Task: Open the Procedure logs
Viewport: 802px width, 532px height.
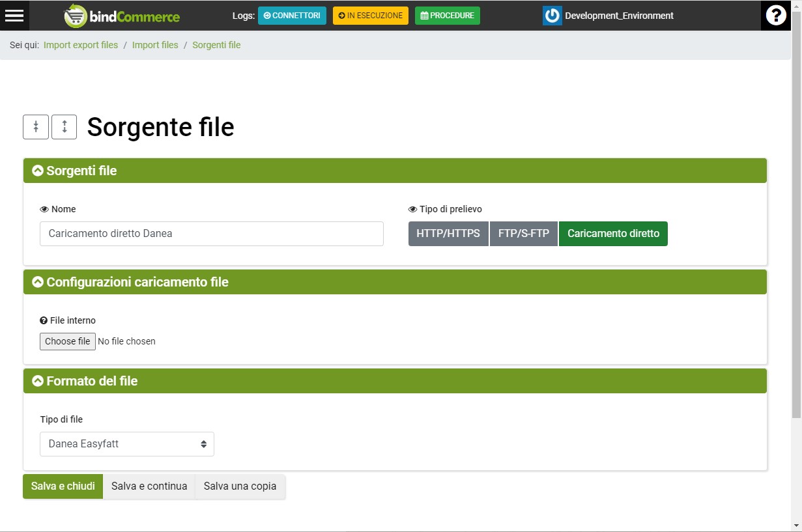Action: tap(447, 16)
